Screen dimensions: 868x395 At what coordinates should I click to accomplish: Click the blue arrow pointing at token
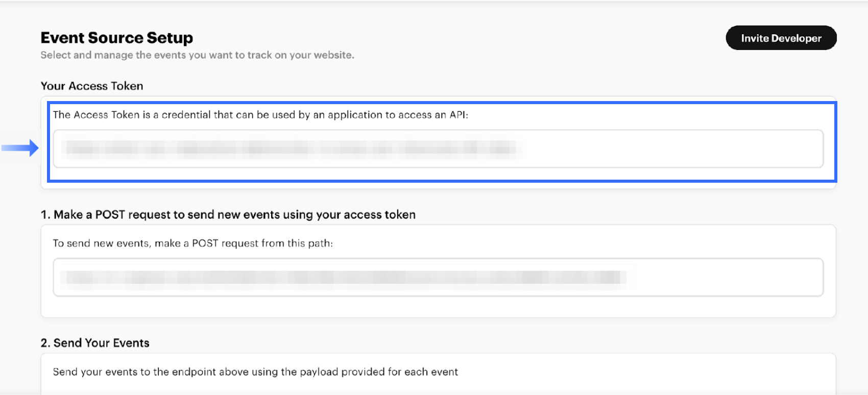click(20, 148)
